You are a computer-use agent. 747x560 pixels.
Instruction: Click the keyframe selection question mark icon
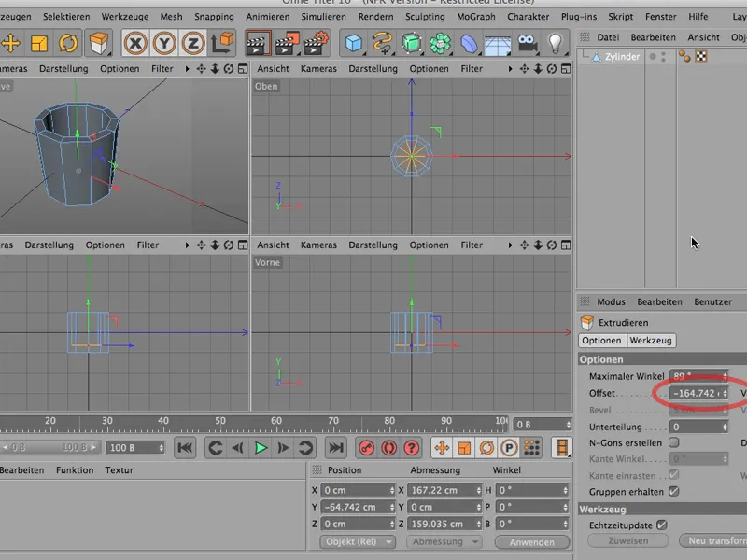[411, 448]
